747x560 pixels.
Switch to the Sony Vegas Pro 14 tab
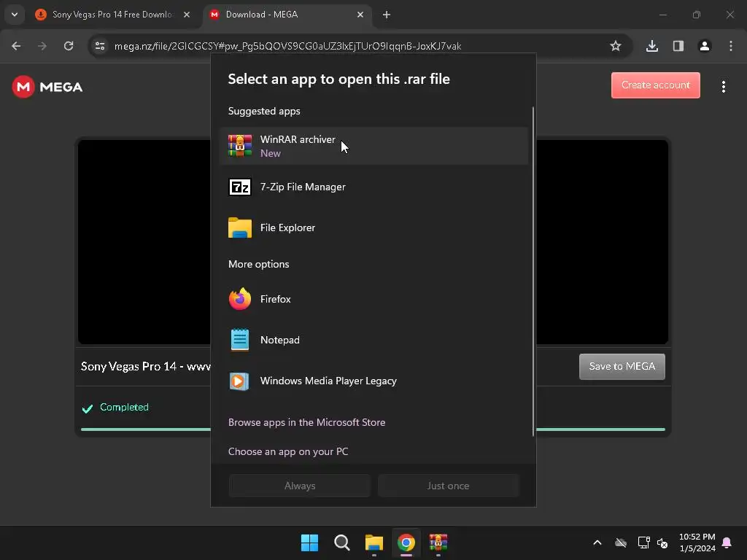coord(112,15)
